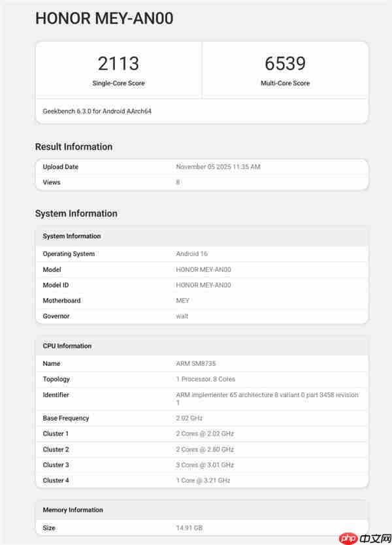Click the Result Information heading
This screenshot has height=545, width=392.
pos(74,146)
